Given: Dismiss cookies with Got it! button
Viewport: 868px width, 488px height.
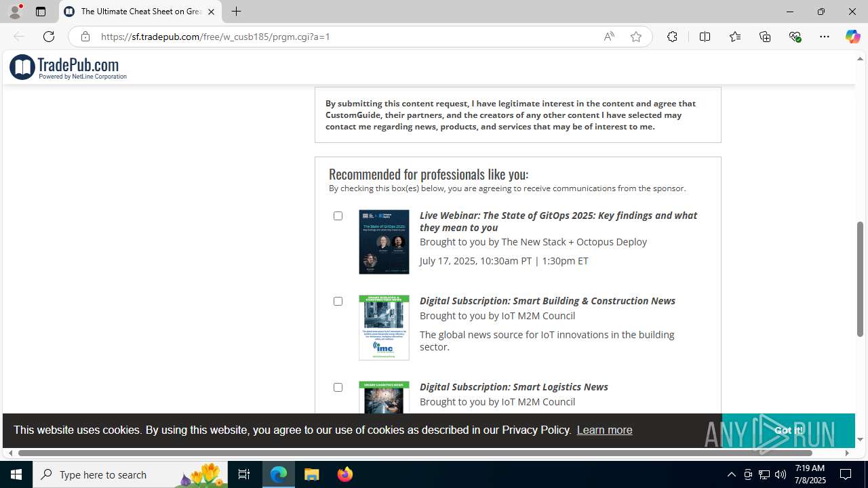Looking at the screenshot, I should click(x=788, y=430).
